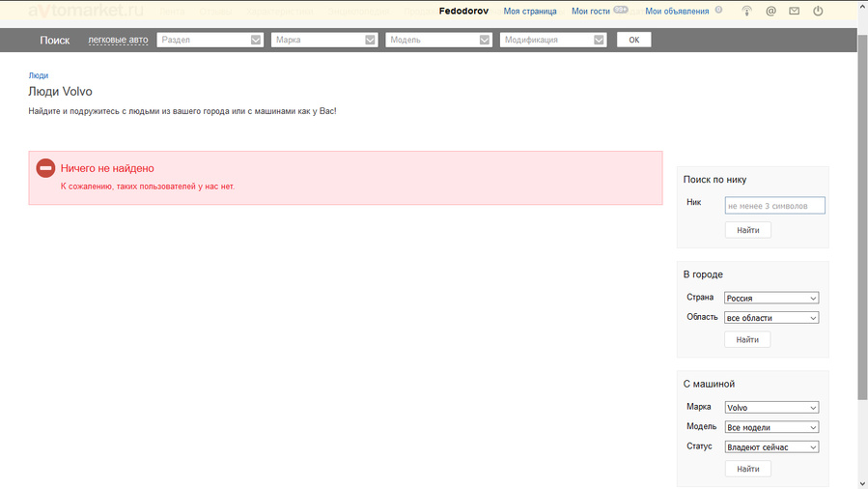This screenshot has width=868, height=489.
Task: Open the Статус dropdown showing Владеют сейчас
Action: [771, 446]
